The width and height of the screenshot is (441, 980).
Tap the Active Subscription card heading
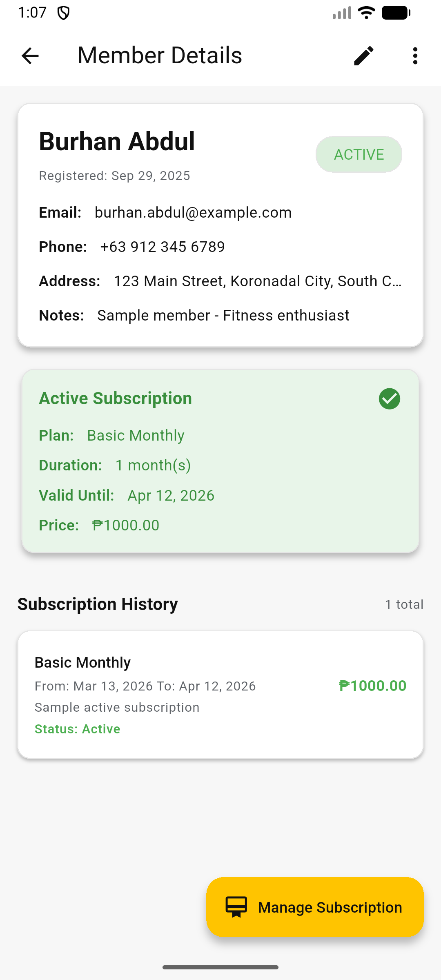point(115,399)
